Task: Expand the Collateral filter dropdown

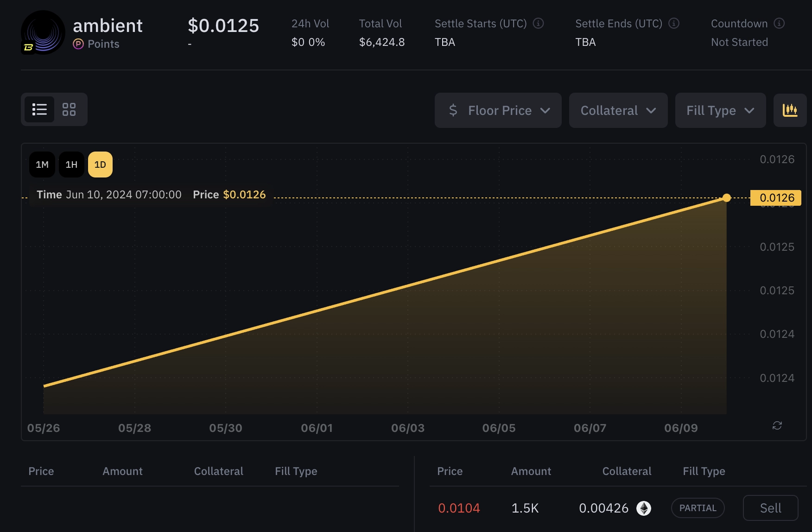Action: tap(618, 110)
